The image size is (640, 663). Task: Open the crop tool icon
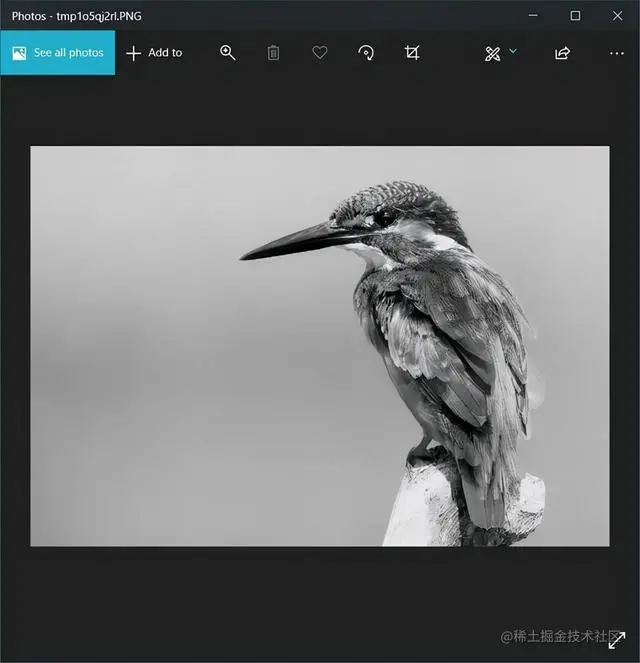[412, 53]
